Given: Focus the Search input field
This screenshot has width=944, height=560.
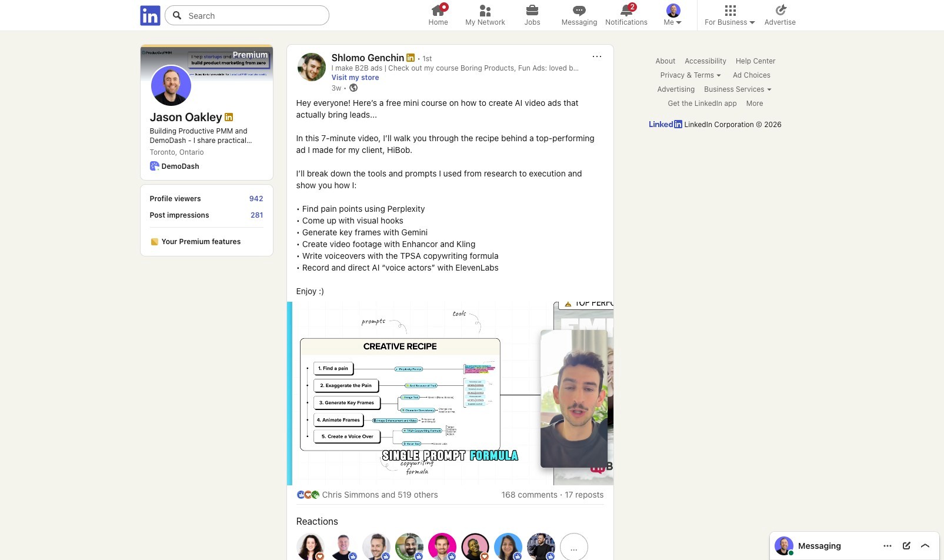Looking at the screenshot, I should coord(247,15).
